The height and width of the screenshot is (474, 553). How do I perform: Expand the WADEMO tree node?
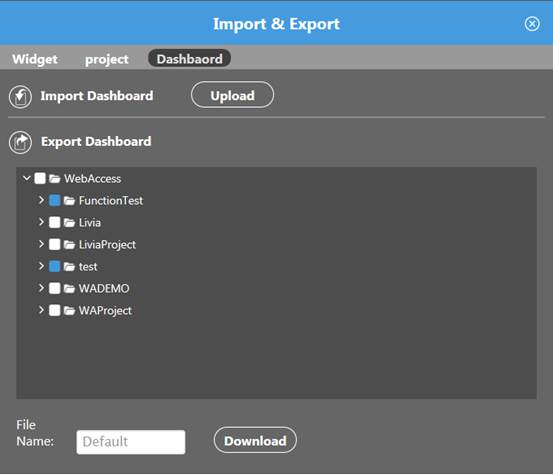point(41,288)
